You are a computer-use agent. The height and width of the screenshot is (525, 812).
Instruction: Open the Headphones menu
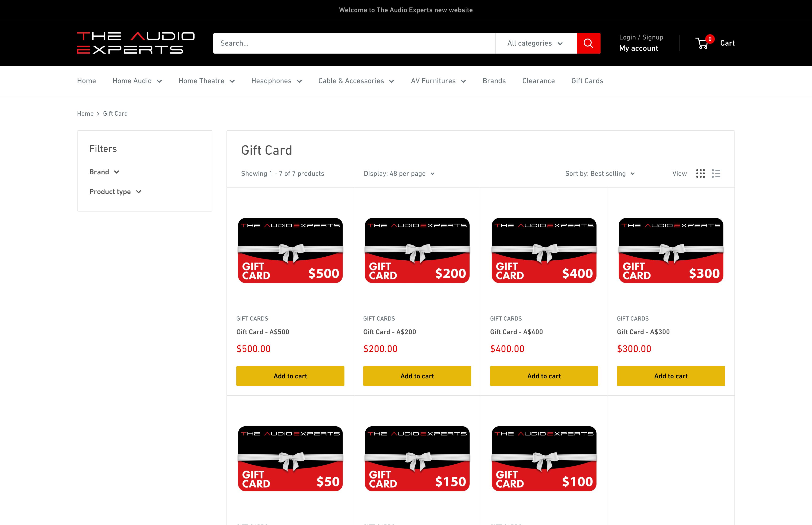276,81
